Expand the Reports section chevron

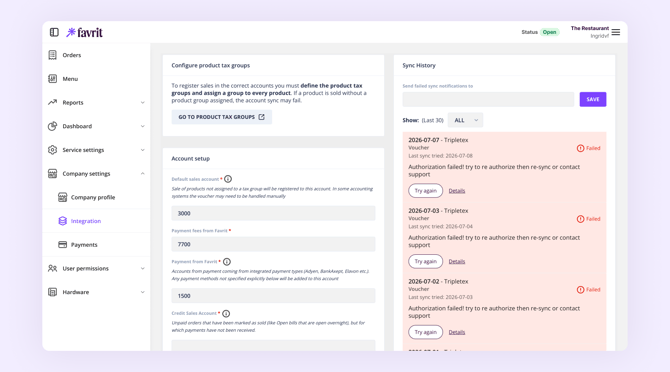143,103
